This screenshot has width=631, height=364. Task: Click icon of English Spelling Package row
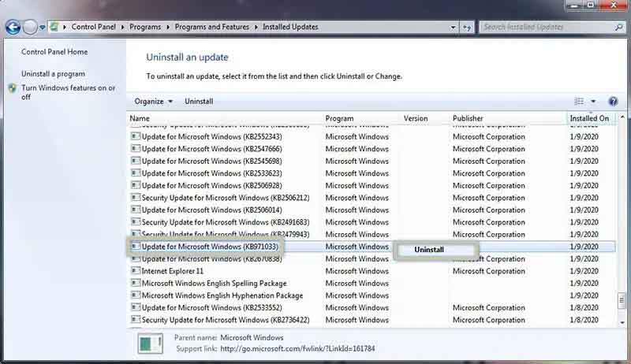click(136, 283)
